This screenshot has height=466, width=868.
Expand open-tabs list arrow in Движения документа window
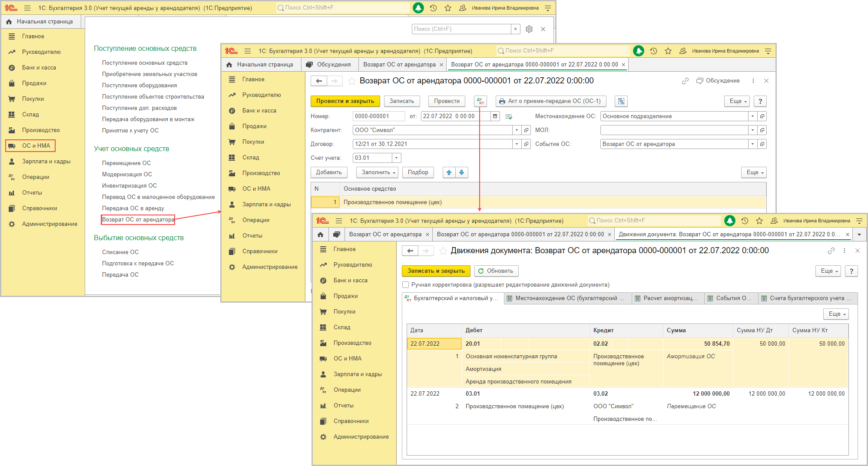[x=859, y=235]
